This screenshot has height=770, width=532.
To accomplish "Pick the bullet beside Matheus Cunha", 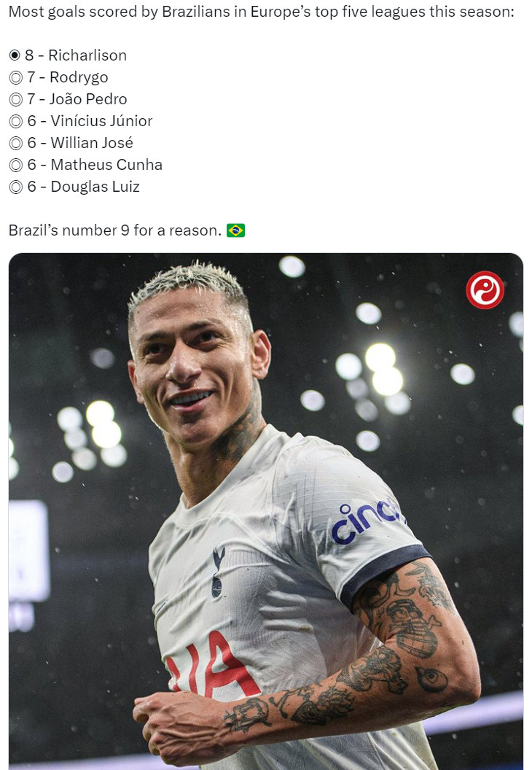I will pos(16,165).
